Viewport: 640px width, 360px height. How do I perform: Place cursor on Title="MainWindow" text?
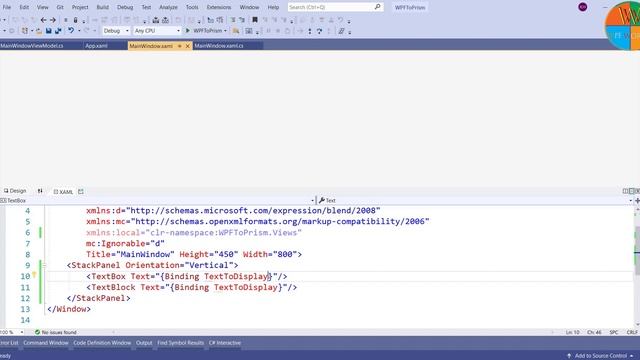(x=130, y=254)
